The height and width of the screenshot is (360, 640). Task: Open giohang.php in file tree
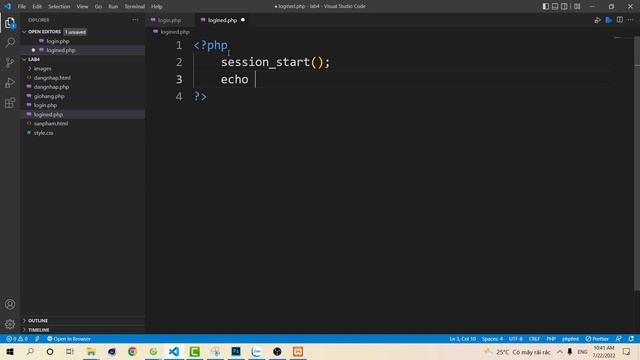coord(49,96)
